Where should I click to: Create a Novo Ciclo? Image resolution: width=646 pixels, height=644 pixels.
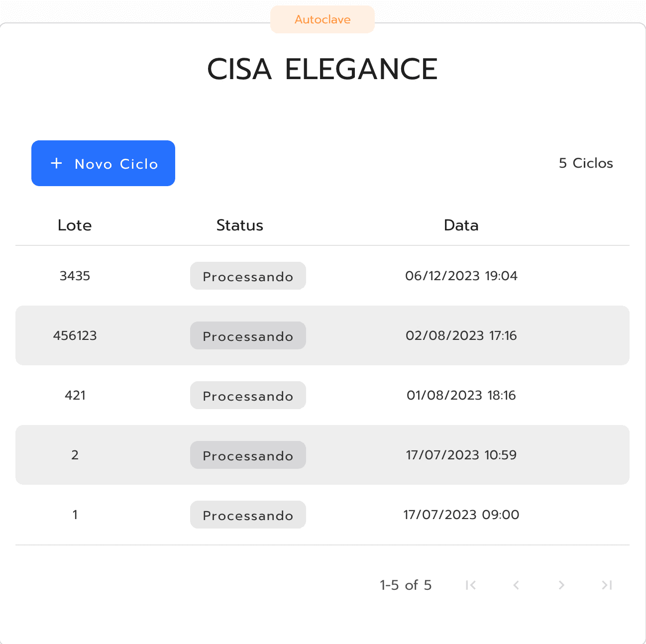103,163
